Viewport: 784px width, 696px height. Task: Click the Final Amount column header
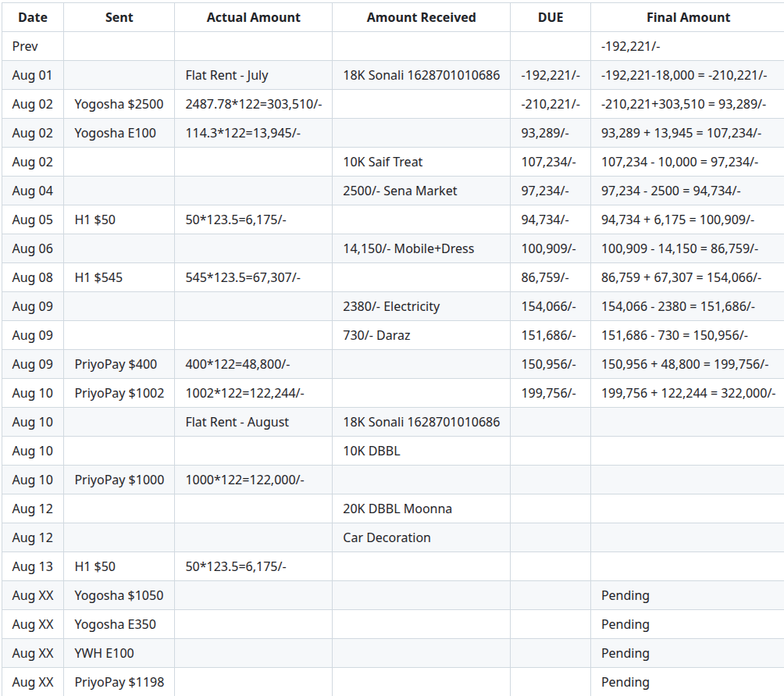688,17
